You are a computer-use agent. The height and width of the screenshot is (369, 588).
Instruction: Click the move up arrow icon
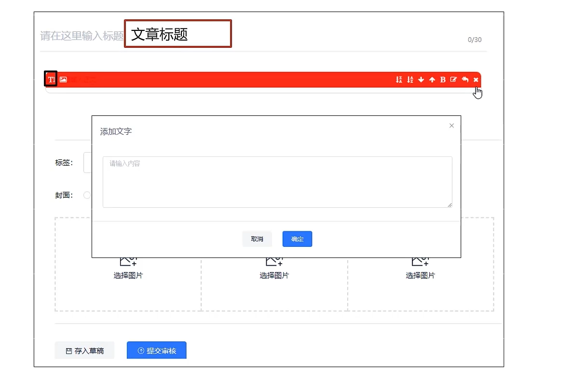point(432,80)
